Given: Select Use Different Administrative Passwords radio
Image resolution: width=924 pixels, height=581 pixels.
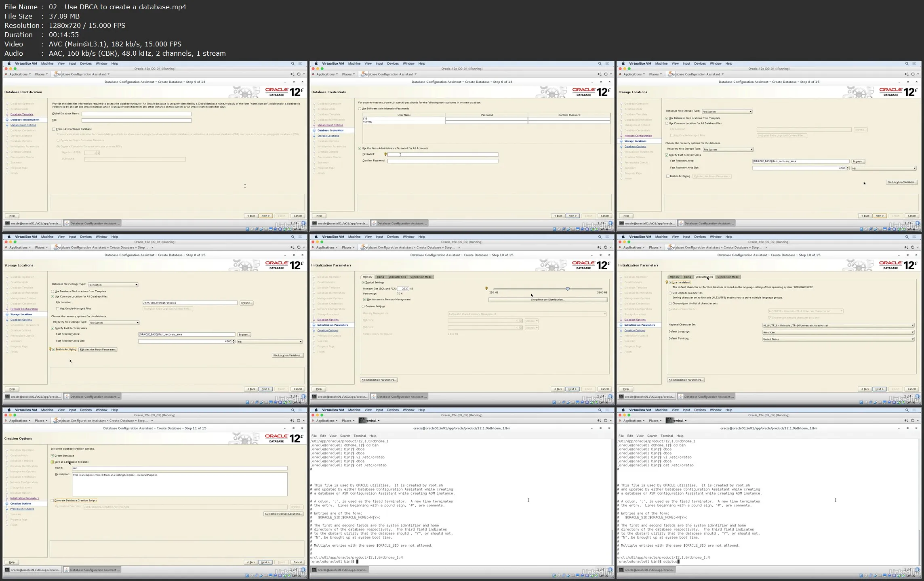Looking at the screenshot, I should point(360,109).
